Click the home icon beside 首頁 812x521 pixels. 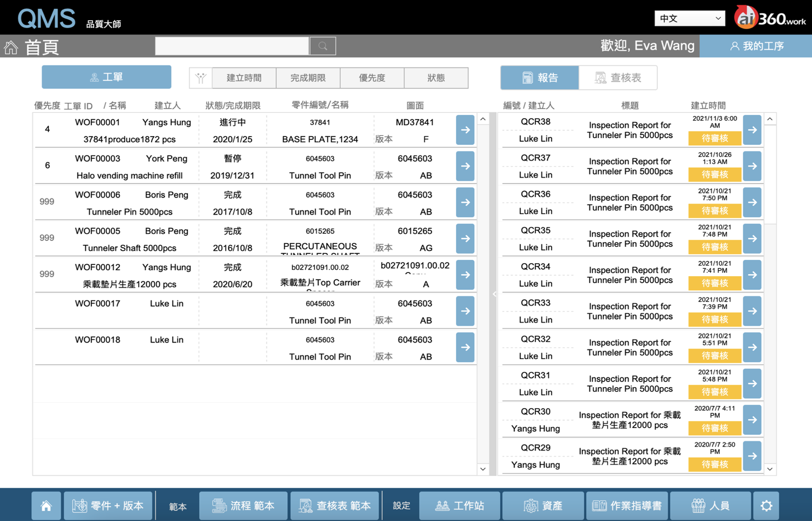11,47
